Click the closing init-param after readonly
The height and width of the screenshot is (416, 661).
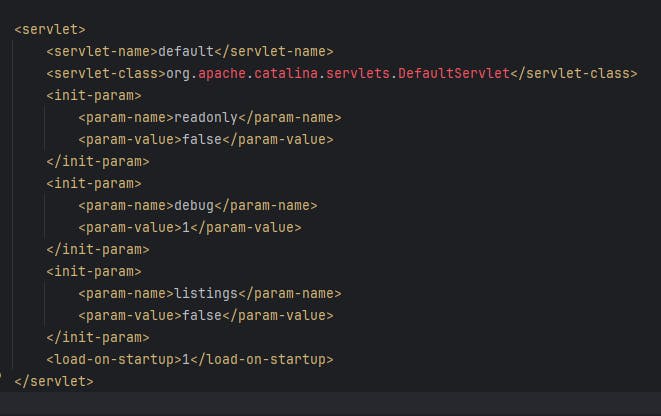pyautogui.click(x=98, y=162)
